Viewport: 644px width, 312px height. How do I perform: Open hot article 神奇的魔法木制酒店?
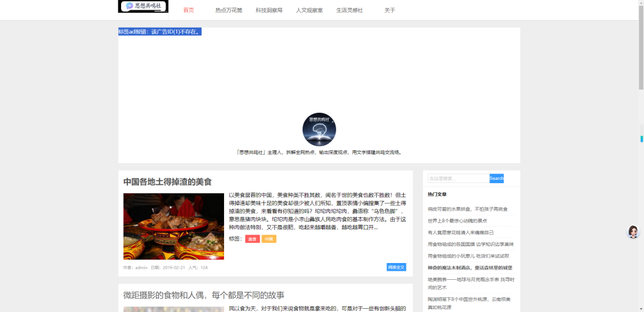click(470, 268)
